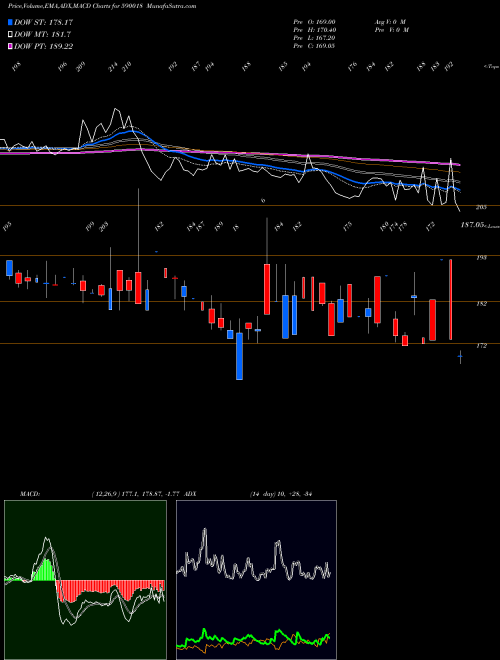This screenshot has height=660, width=500.
Task: Click the 'Pre C: 169.05' value
Action: pos(314,46)
